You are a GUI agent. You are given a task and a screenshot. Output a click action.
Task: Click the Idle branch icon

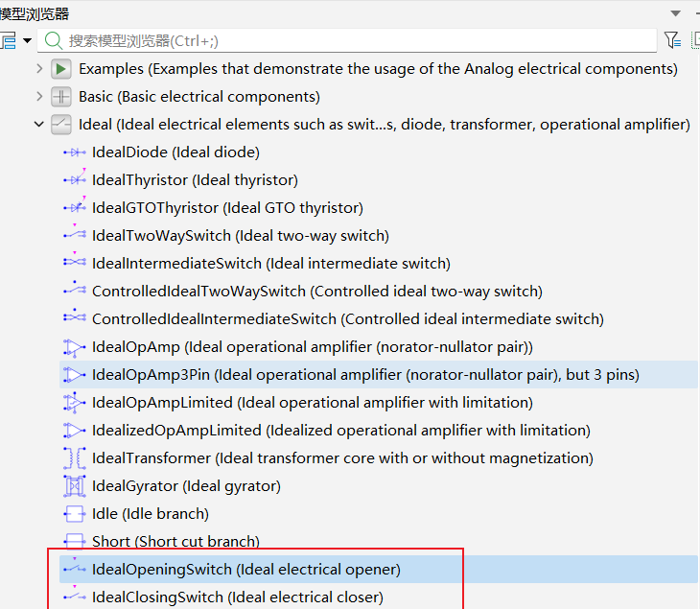pyautogui.click(x=75, y=514)
